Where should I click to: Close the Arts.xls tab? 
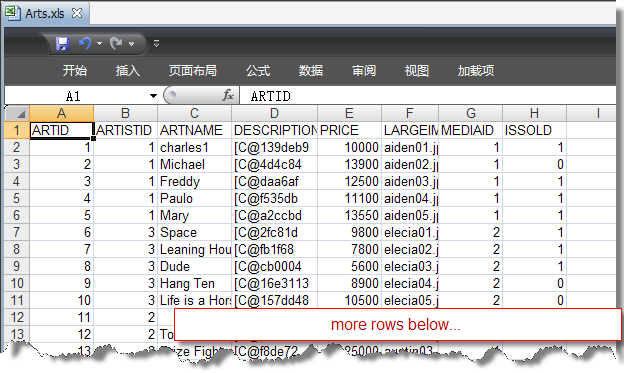point(77,13)
